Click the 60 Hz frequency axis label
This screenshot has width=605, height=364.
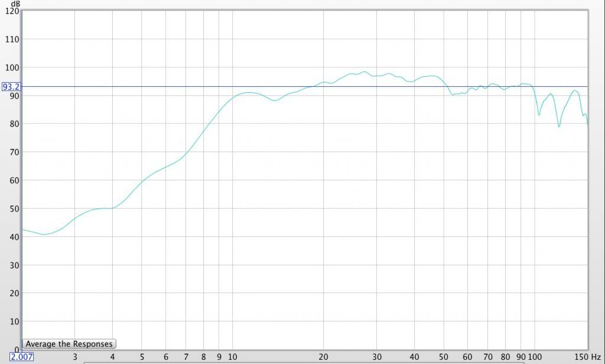(x=468, y=357)
